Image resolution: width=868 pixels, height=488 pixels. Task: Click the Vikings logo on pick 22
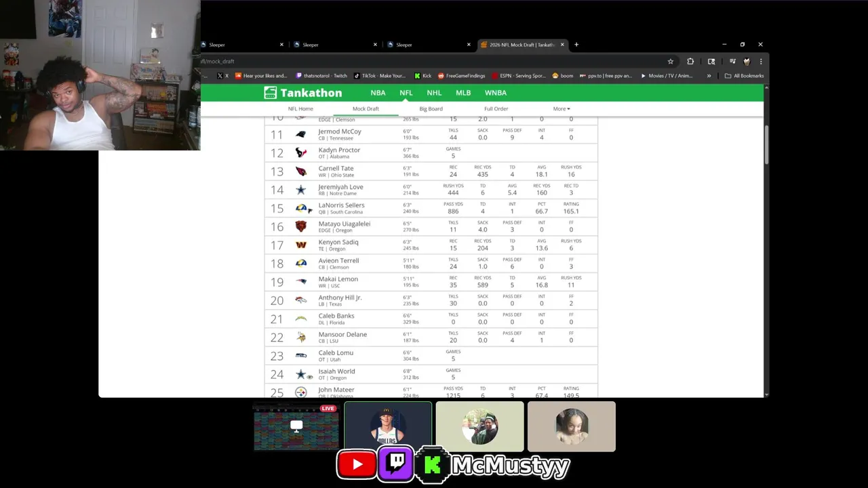click(300, 337)
